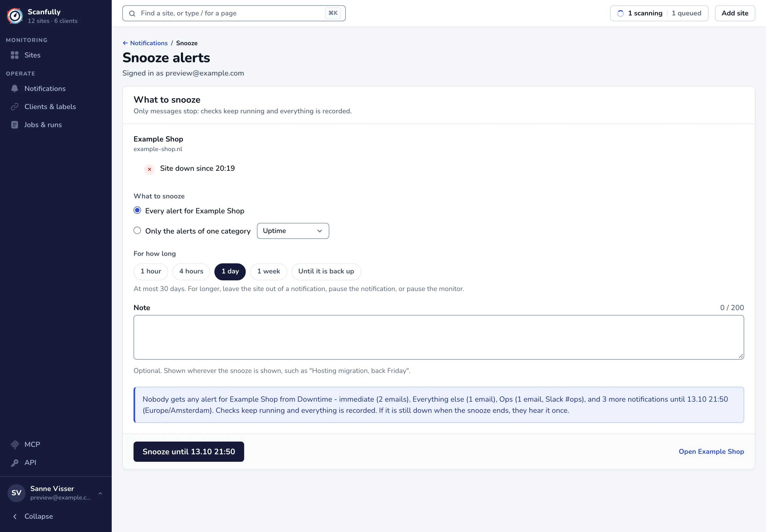766x532 pixels.
Task: Click the Site down since 20:19 text
Action: (x=197, y=168)
